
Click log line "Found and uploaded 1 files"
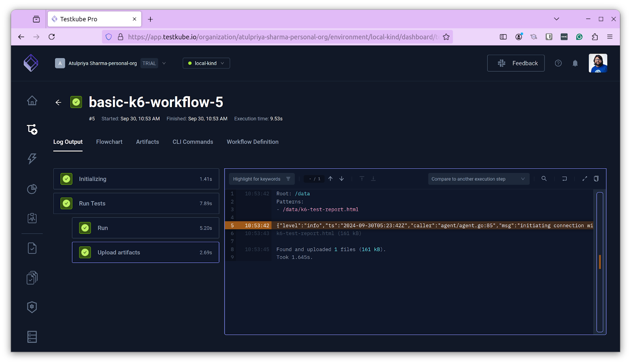(331, 249)
